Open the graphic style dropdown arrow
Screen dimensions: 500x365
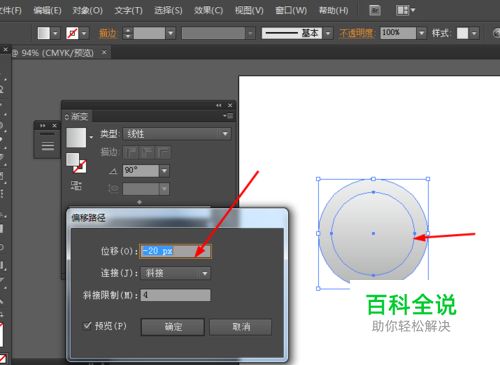pos(474,33)
